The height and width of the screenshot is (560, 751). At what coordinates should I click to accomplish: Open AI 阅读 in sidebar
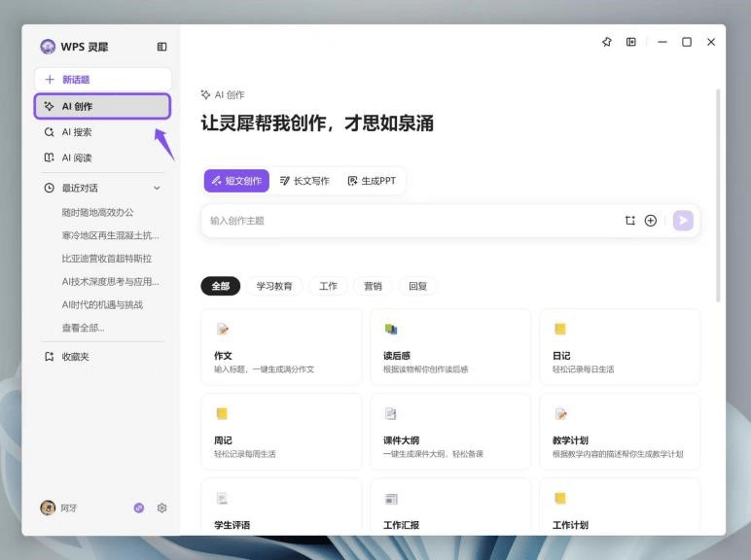point(102,157)
